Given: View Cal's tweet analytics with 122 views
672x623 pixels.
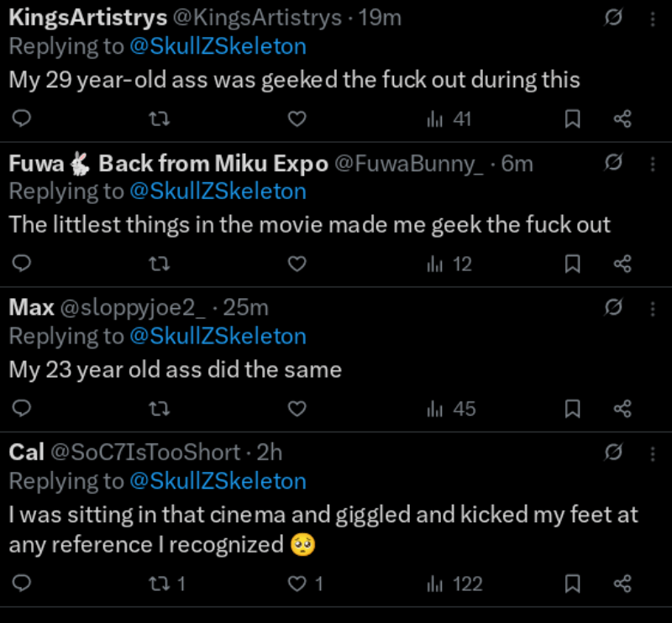Looking at the screenshot, I should pos(454,584).
